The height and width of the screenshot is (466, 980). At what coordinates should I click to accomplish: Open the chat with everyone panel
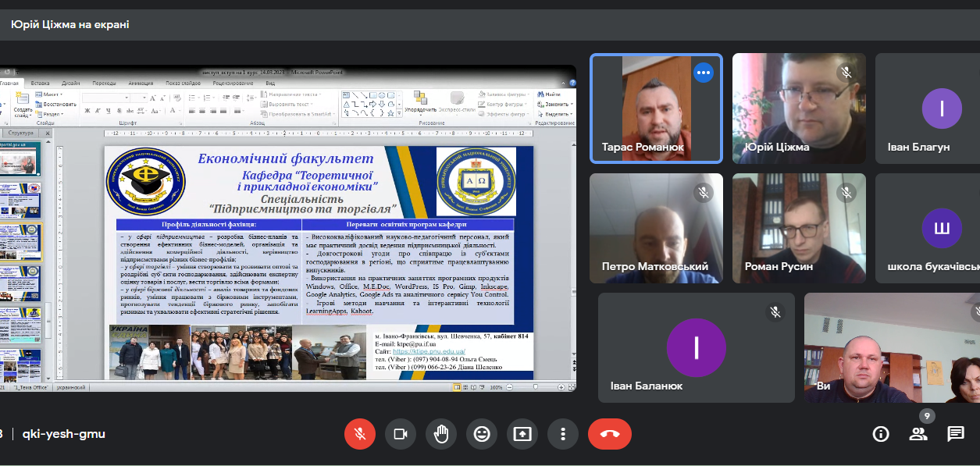956,434
